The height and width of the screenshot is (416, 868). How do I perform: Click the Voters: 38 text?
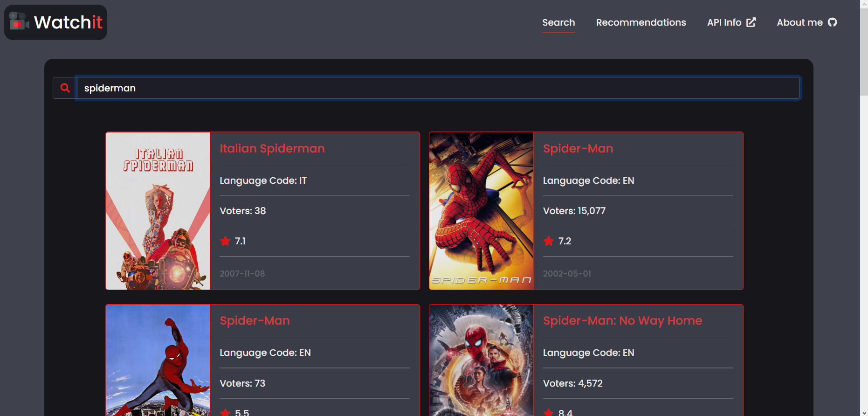coord(243,211)
